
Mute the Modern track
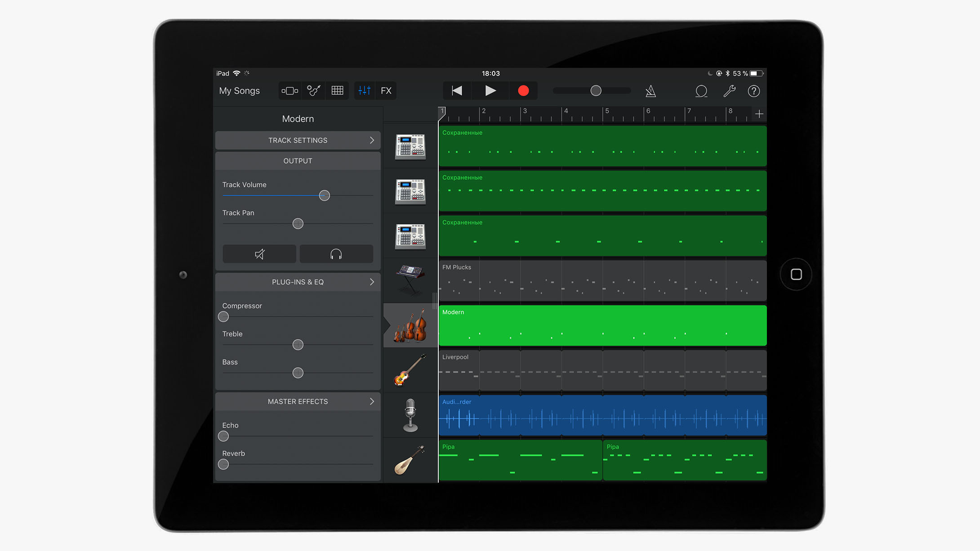point(259,254)
